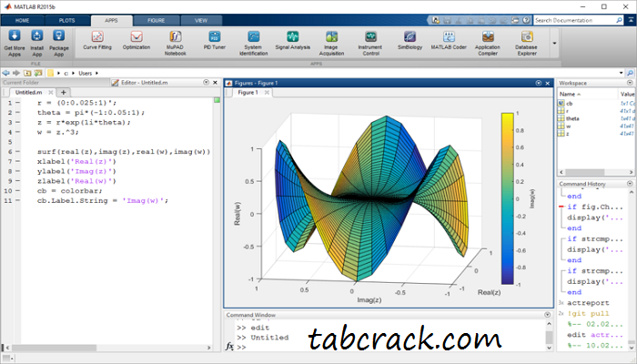Open the Optimization app
Viewport: 637px width, 364px height.
pos(136,40)
